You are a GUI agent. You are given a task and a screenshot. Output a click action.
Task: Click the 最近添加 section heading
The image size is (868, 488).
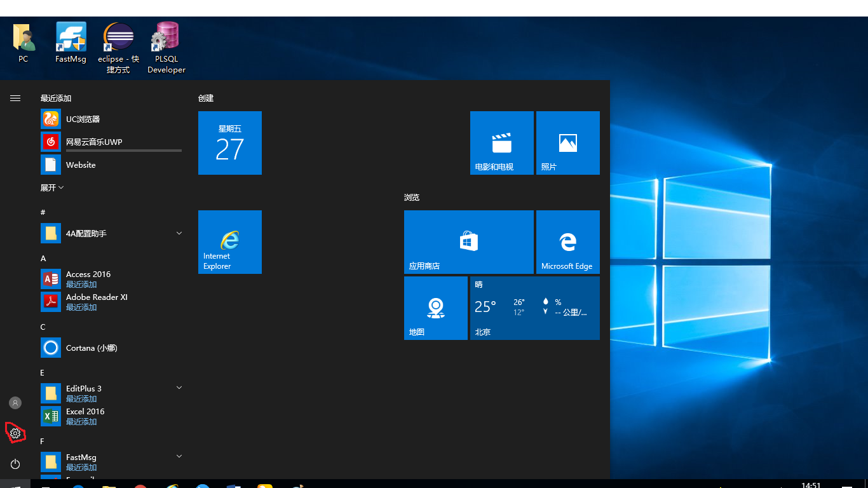pyautogui.click(x=56, y=98)
